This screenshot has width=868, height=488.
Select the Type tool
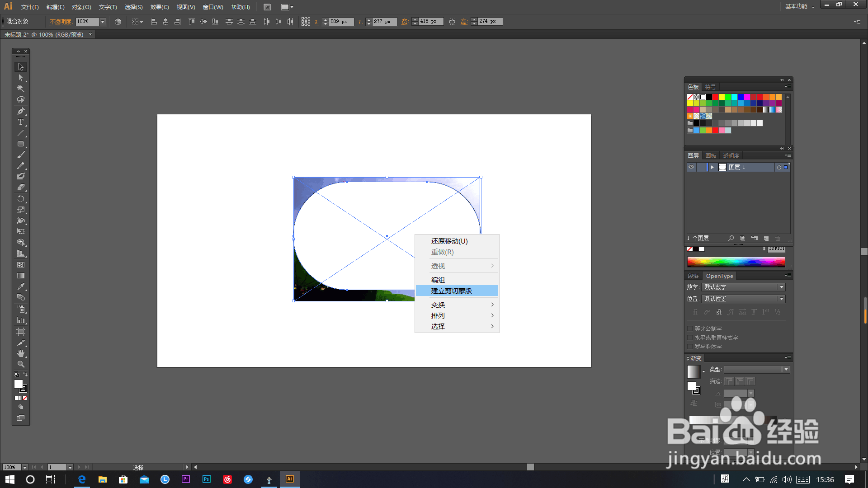[21, 122]
